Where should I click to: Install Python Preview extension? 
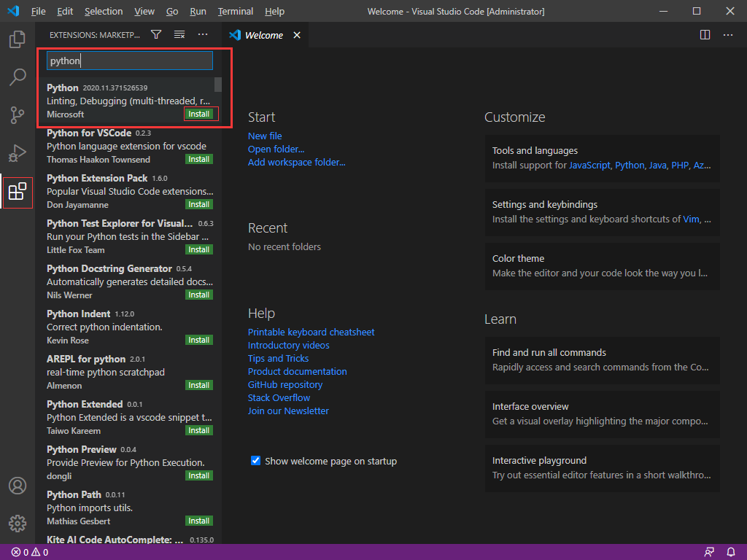198,475
